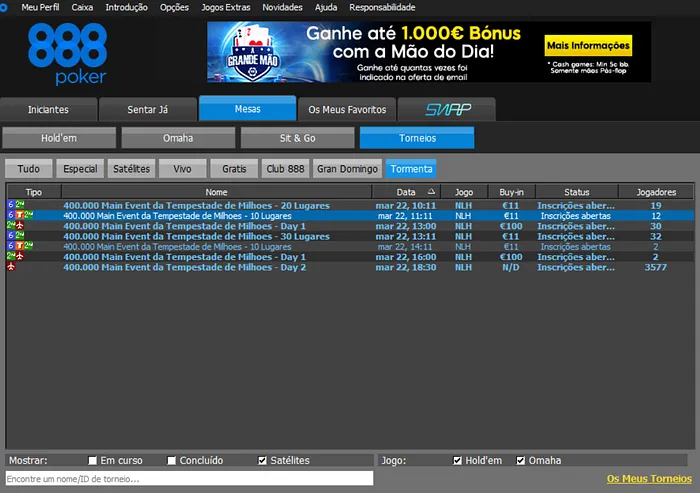Filter tournaments by Especial
This screenshot has width=700, height=493.
[80, 169]
